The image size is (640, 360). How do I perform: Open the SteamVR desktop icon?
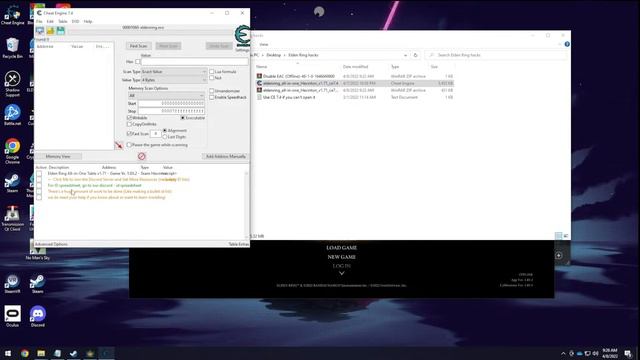coord(12,284)
